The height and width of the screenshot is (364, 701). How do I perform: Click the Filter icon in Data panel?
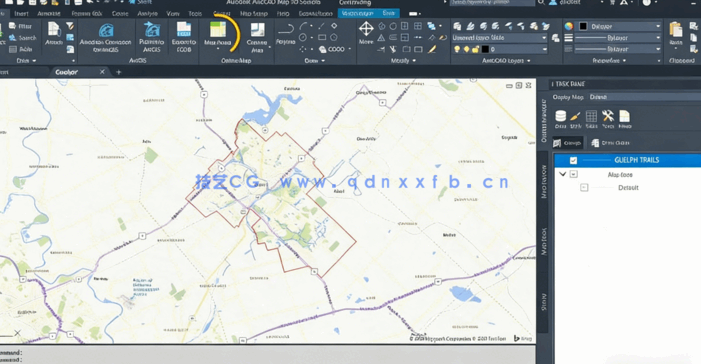pyautogui.click(x=20, y=26)
